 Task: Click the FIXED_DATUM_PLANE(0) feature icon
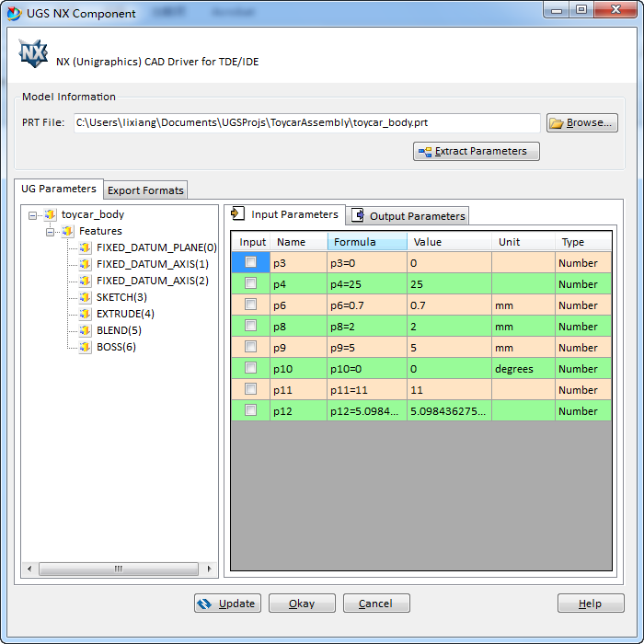tap(85, 247)
